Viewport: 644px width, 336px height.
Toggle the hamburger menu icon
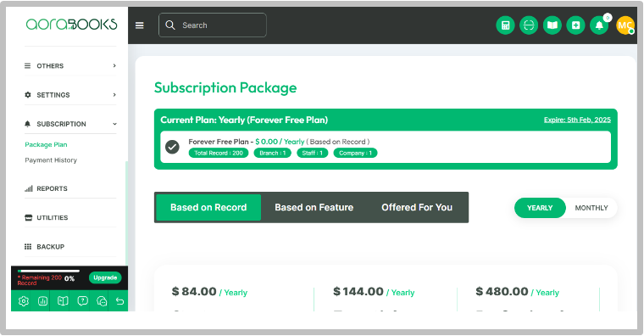point(140,25)
